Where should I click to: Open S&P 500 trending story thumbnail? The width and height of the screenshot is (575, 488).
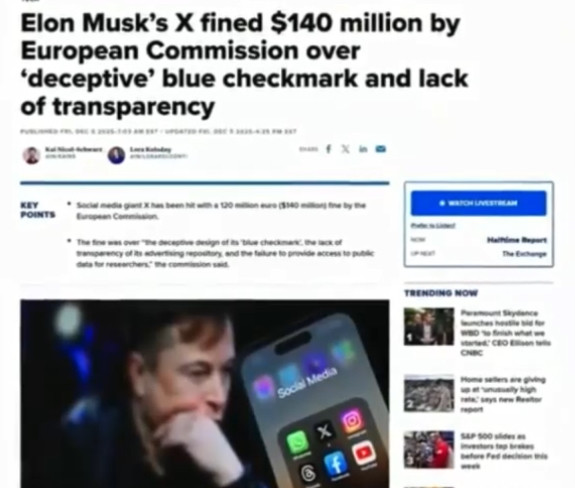[429, 450]
